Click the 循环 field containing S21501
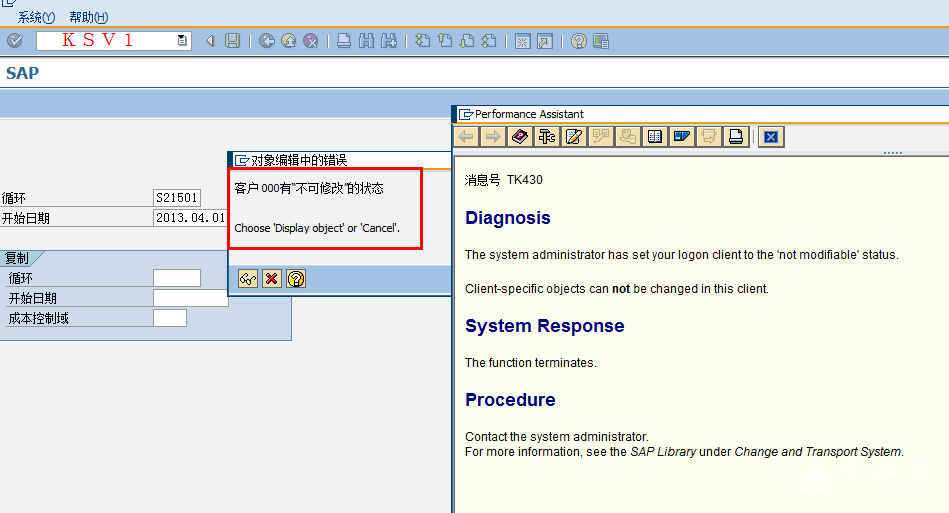The image size is (949, 513). [x=177, y=198]
